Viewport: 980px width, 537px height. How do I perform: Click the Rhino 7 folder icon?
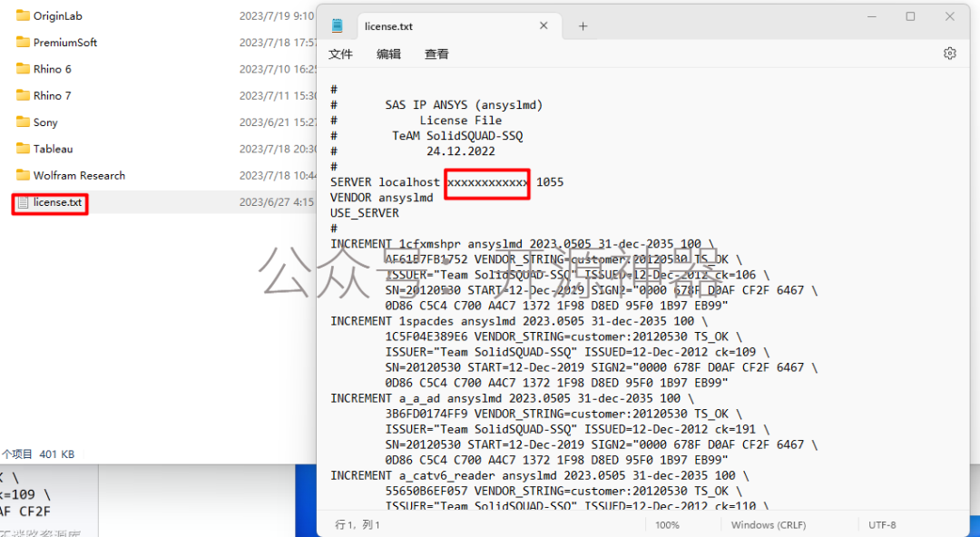click(x=23, y=95)
